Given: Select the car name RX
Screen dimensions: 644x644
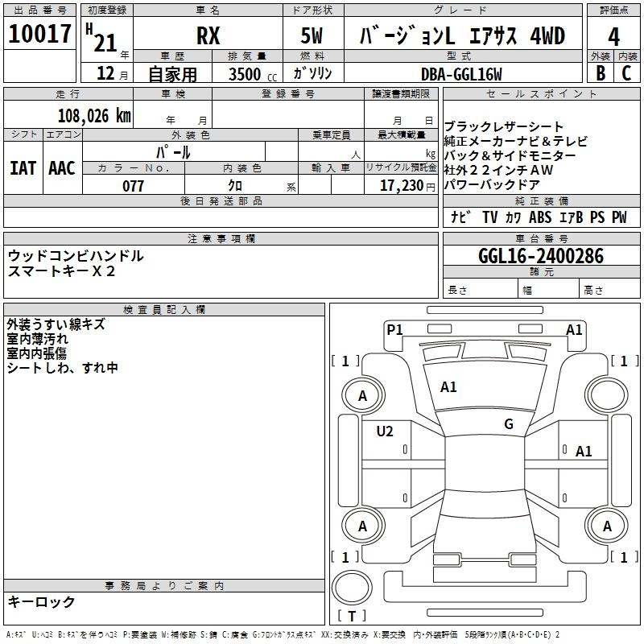Looking at the screenshot, I should tap(208, 35).
